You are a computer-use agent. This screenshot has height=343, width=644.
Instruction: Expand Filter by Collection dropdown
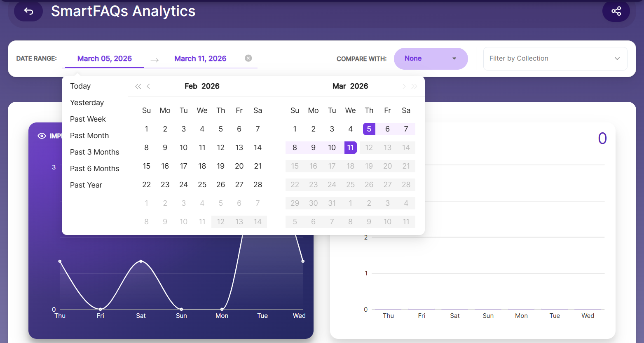pos(555,59)
